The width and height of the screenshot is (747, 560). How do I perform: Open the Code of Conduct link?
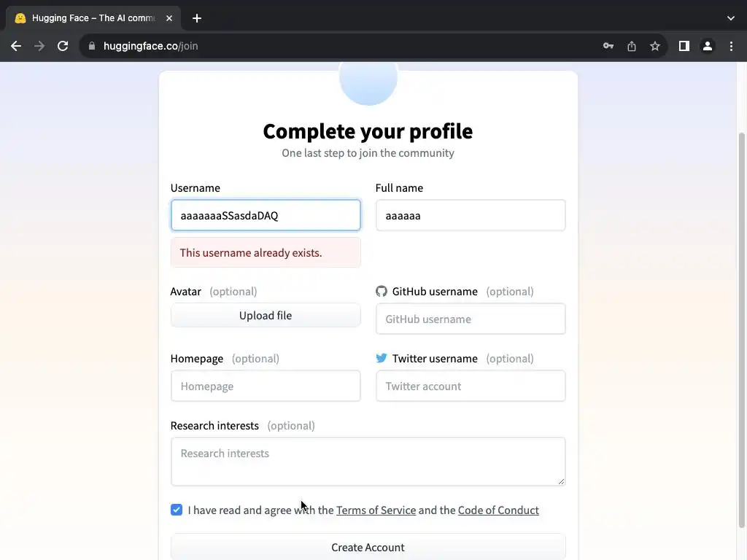[498, 510]
